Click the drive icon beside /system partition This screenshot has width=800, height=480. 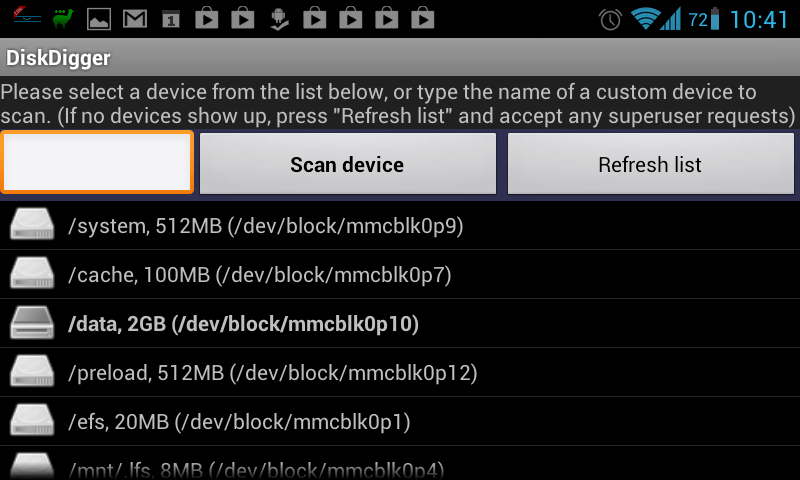(x=32, y=224)
